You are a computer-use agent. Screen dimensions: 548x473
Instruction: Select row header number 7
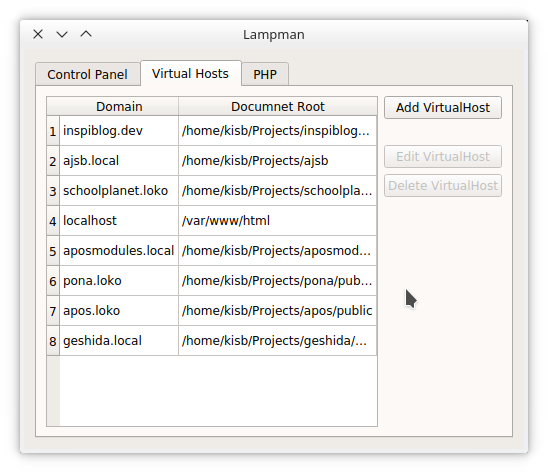[x=53, y=311]
